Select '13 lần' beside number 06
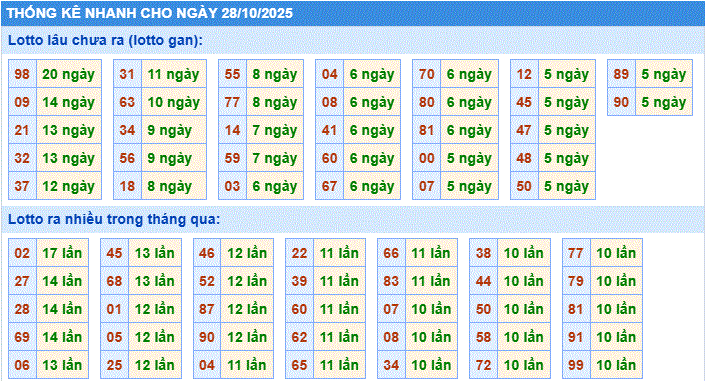 [62, 365]
